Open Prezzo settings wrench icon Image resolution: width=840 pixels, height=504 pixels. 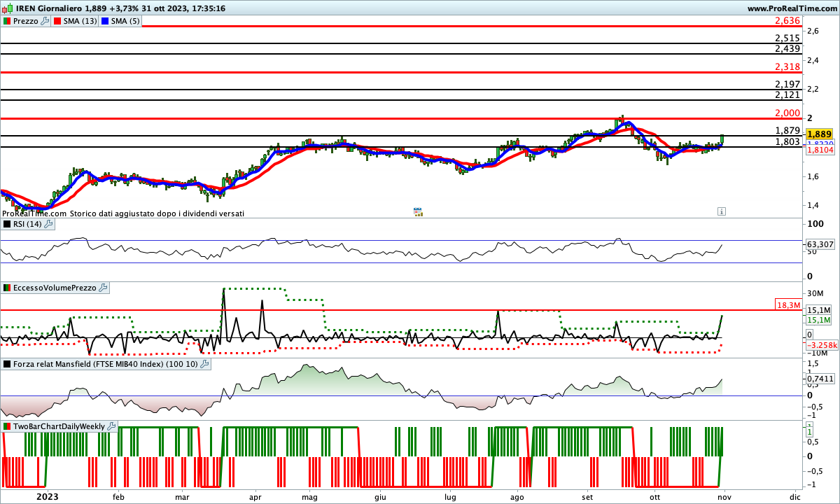tap(45, 21)
